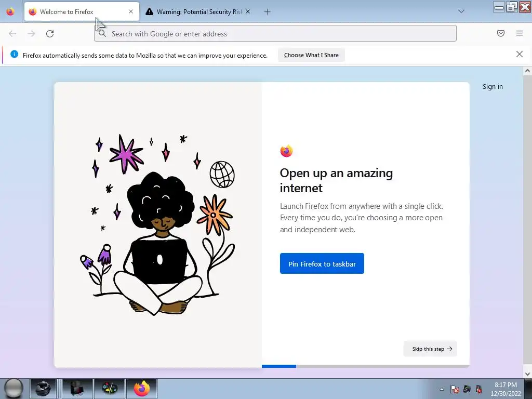Click the Sign in link
This screenshot has width=532, height=399.
pyautogui.click(x=493, y=87)
